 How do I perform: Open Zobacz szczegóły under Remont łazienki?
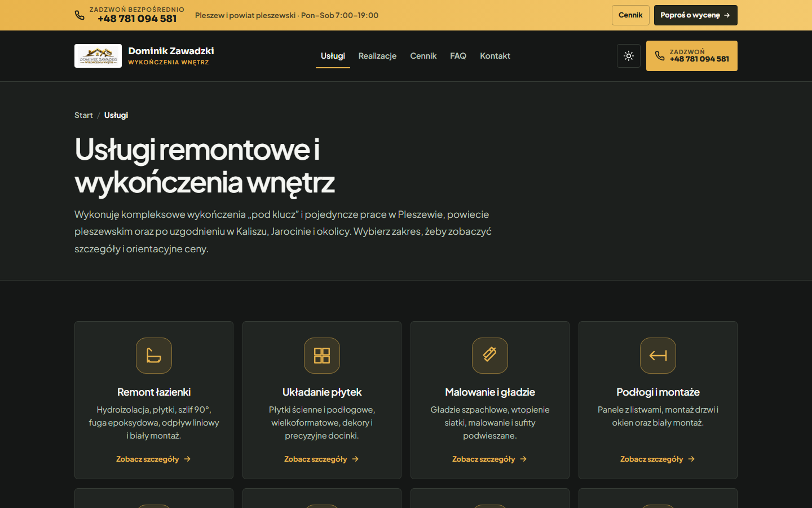point(154,459)
